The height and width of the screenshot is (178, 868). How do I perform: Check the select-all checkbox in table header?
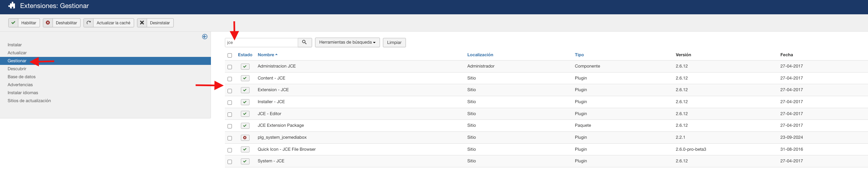(x=230, y=55)
